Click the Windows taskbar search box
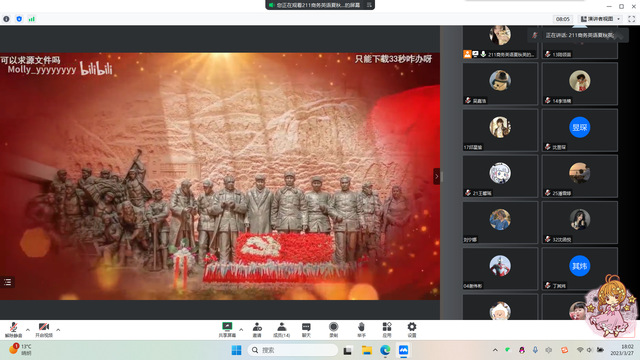This screenshot has width=640, height=360. coord(293,350)
